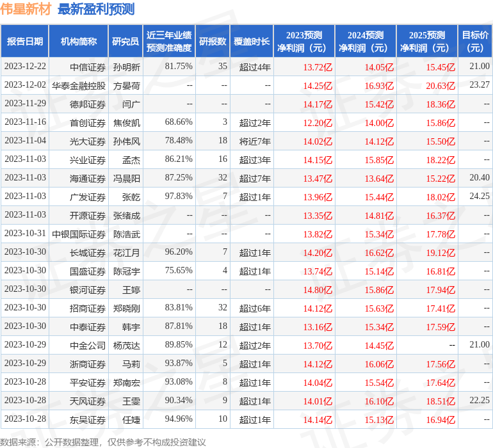Click the date 2023-12-02
Viewport: 493px width, 448px height.
tap(25, 85)
